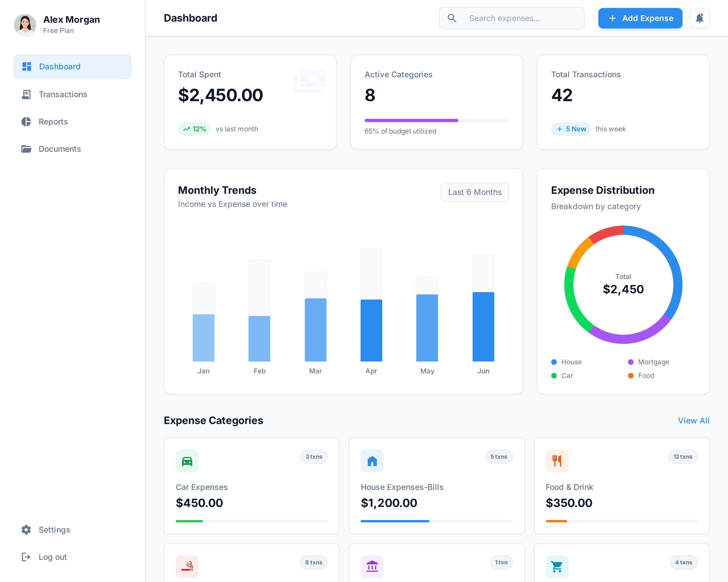Screen dimensions: 728x582
Task: Click the teal shopping cart icon
Action: tap(557, 566)
